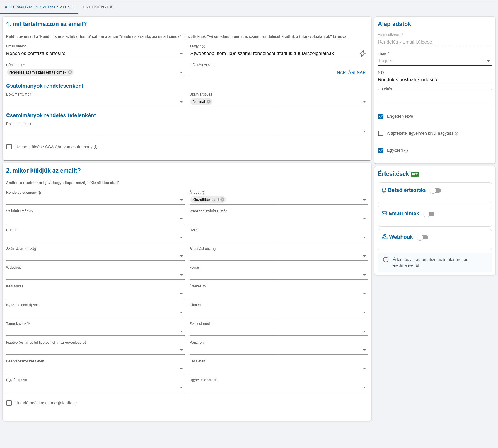
Task: Open the Szállítási mód dropdown
Action: [95, 219]
